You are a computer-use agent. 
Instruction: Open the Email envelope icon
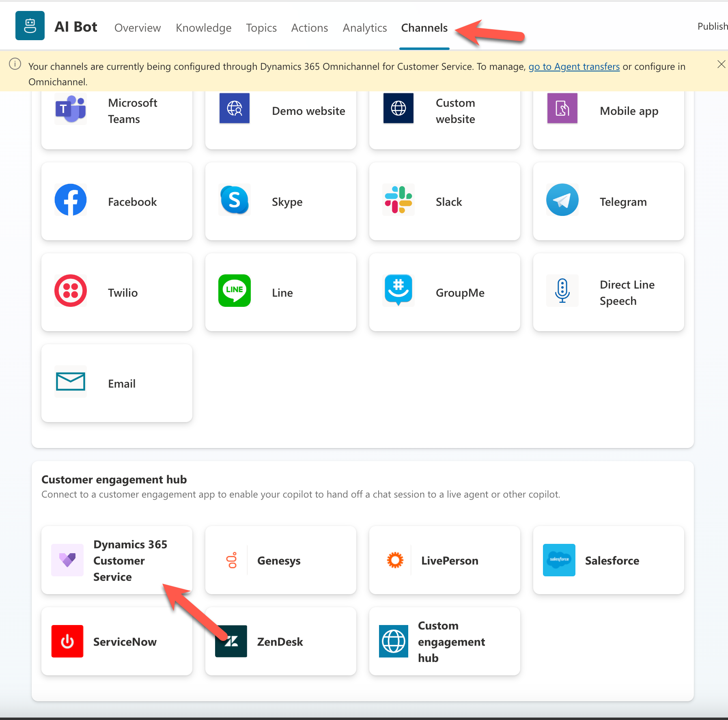71,382
